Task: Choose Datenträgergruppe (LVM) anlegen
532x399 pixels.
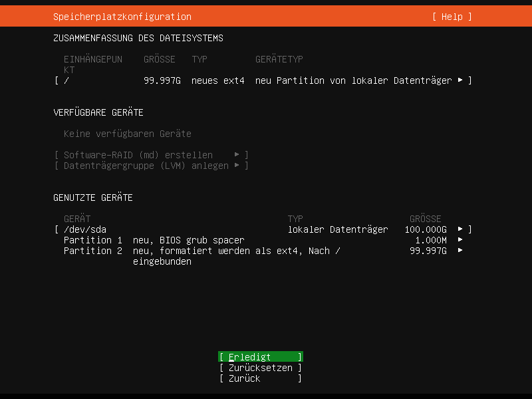Action: point(146,166)
